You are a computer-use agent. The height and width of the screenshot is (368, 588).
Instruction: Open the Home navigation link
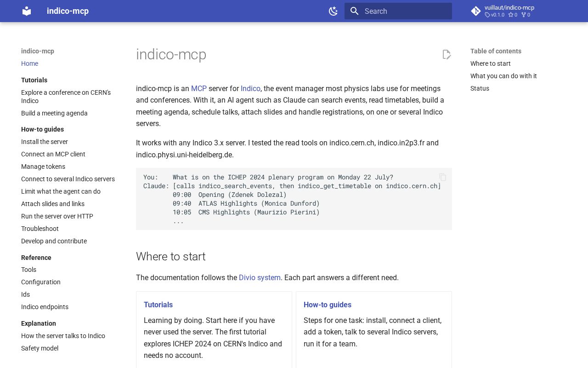pos(29,63)
